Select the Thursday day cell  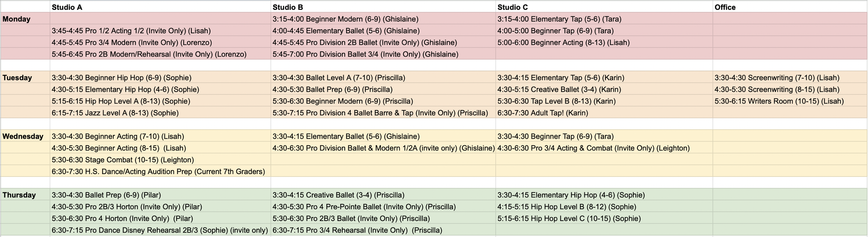25,195
